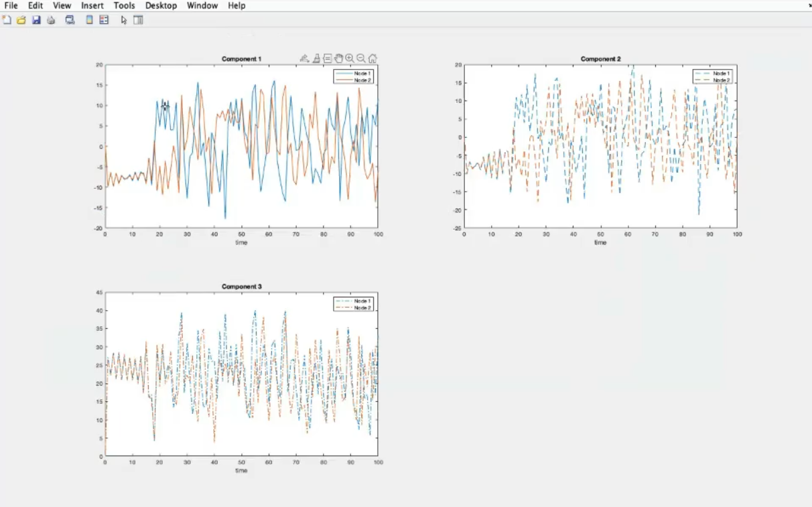Open the Property Inspector from the toolbar
This screenshot has height=507, width=812.
pos(138,20)
